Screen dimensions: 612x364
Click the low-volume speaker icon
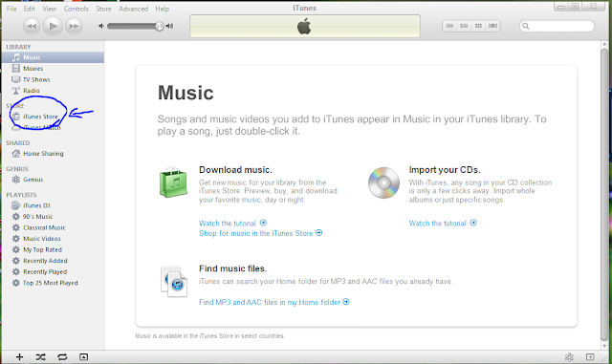point(101,26)
